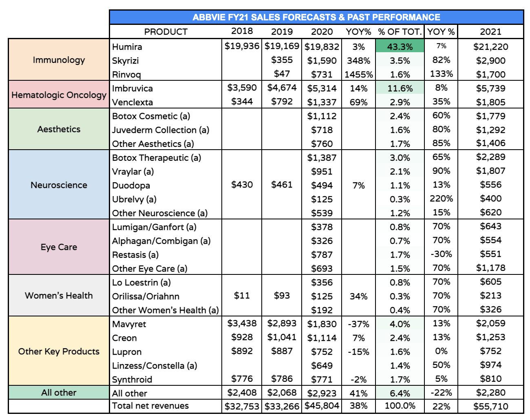Click the total 2021 forecast $55,710

(490, 407)
